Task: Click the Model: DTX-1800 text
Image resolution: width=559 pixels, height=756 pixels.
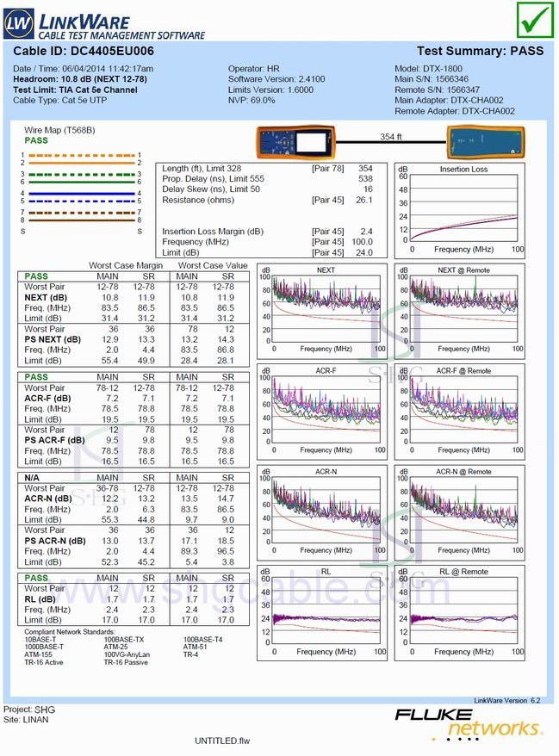Action: tap(428, 69)
